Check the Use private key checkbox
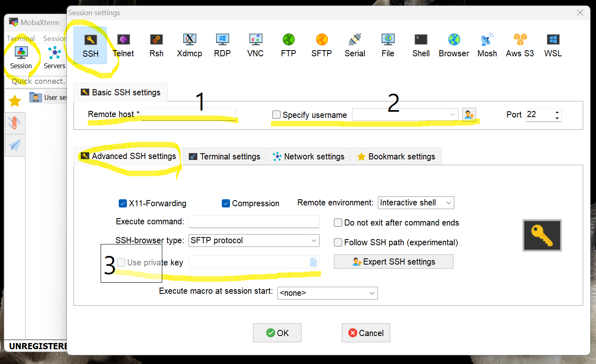 tap(121, 263)
